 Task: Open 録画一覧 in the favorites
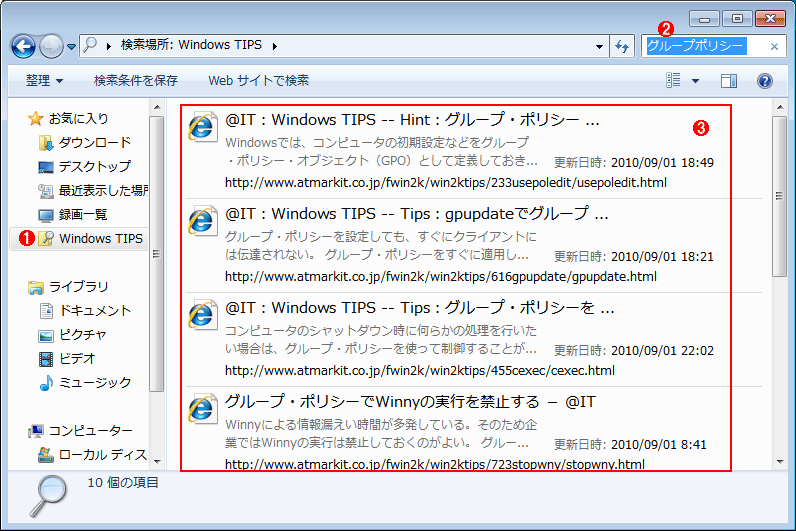[x=83, y=214]
